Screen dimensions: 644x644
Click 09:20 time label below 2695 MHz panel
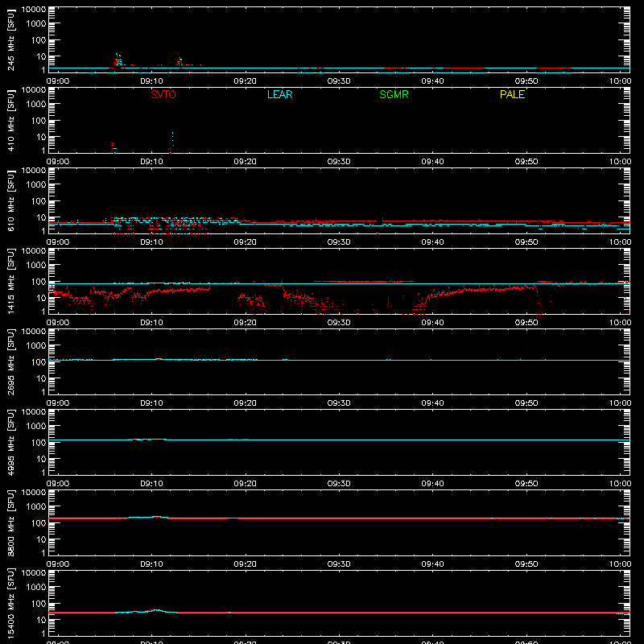point(246,403)
